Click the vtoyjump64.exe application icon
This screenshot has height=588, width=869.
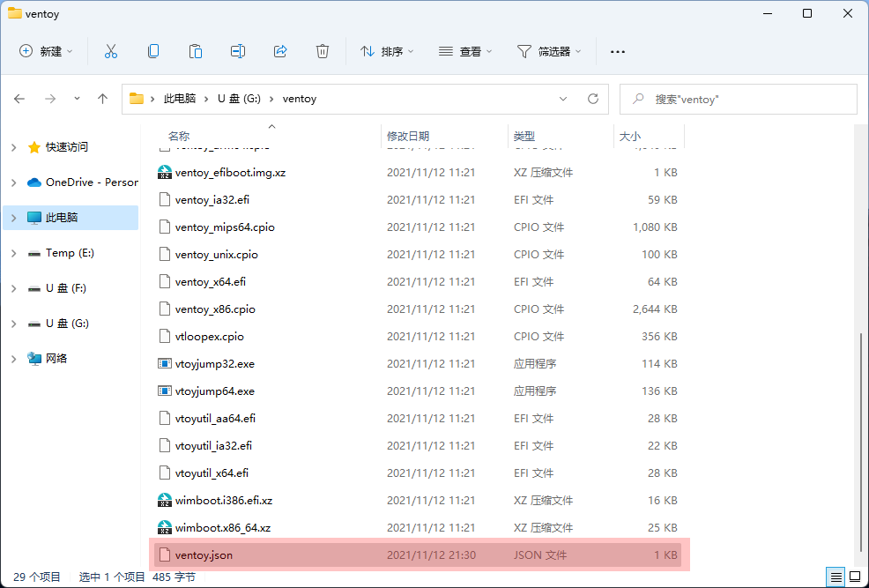point(164,391)
